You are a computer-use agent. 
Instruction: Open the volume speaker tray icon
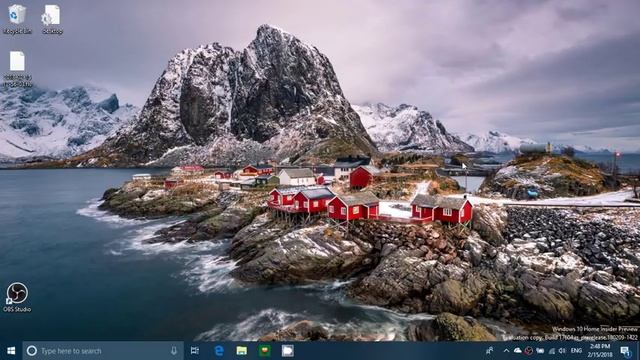pyautogui.click(x=562, y=351)
